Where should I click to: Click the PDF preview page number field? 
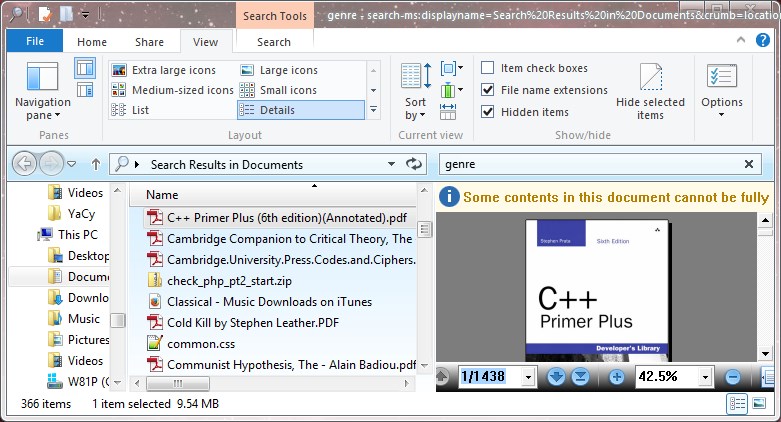pos(490,376)
